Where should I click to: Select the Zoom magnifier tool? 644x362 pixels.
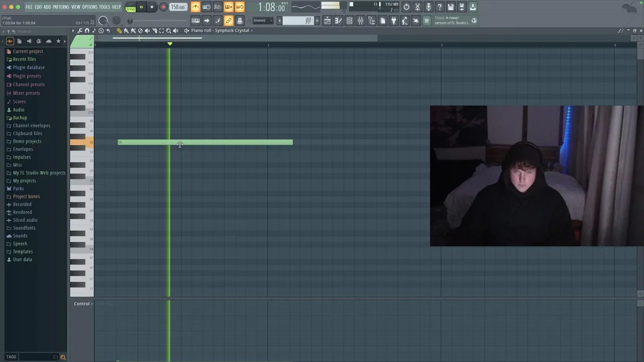(x=168, y=31)
